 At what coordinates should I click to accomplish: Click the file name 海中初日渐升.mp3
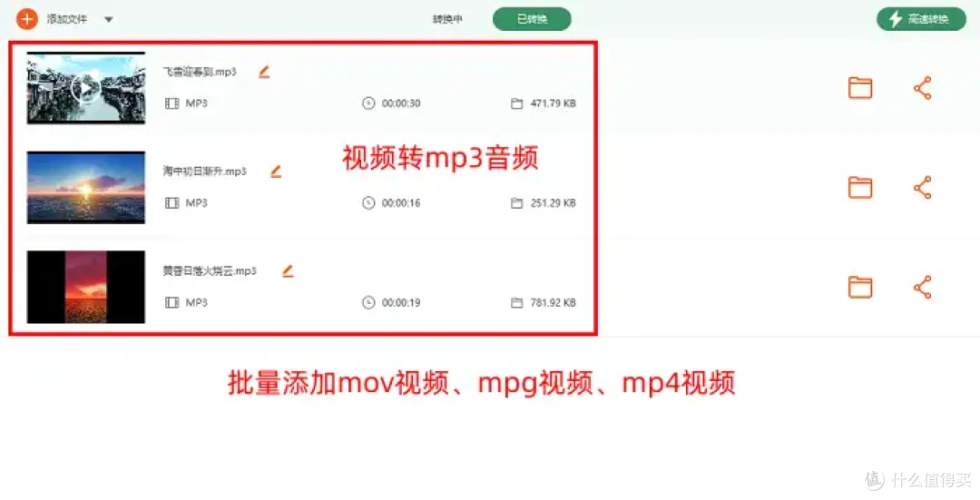pos(204,172)
